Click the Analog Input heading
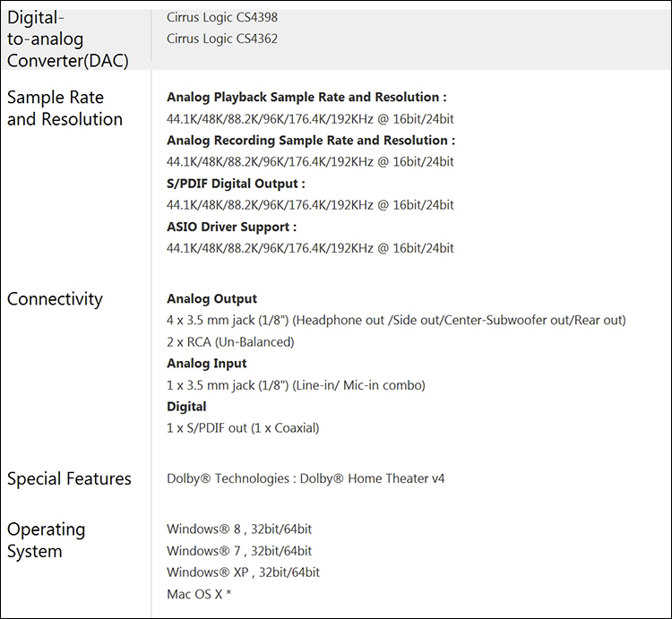672x619 pixels. click(x=207, y=364)
